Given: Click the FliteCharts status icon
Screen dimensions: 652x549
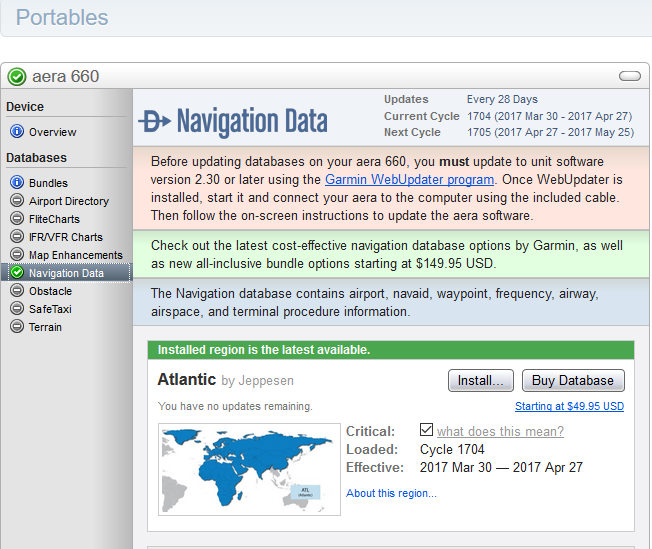Looking at the screenshot, I should pyautogui.click(x=17, y=218).
